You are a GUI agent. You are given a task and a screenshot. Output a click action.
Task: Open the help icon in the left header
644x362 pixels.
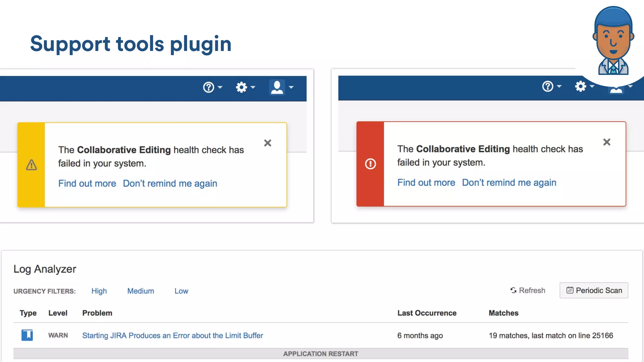(208, 87)
